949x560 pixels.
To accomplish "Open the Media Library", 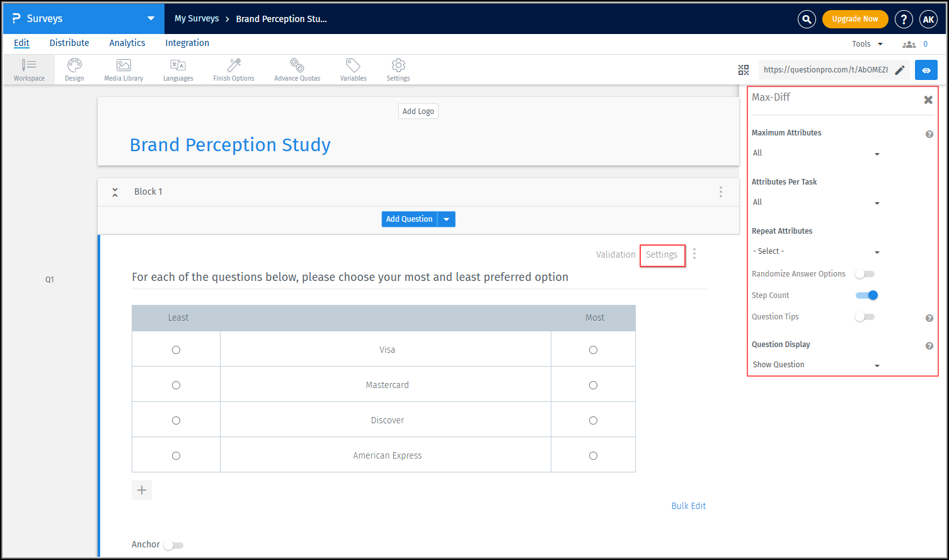I will click(x=123, y=69).
